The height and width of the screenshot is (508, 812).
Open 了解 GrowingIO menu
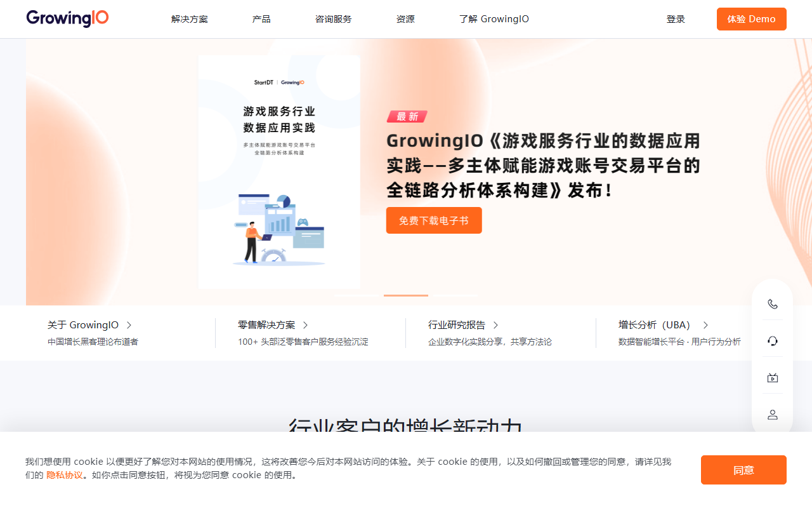point(494,19)
